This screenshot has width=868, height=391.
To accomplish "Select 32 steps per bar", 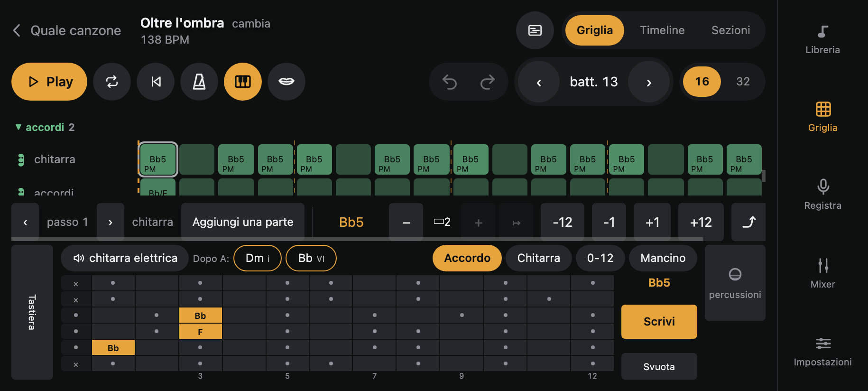I will click(x=743, y=82).
